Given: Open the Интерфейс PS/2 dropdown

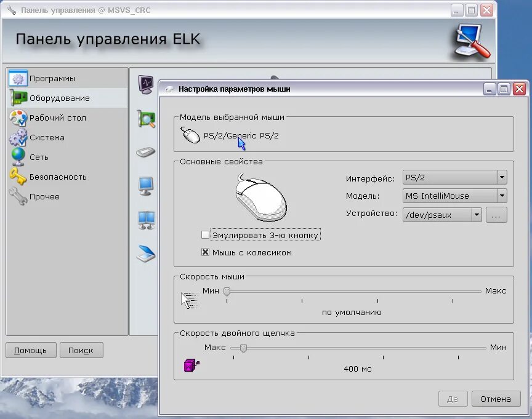Looking at the screenshot, I should [454, 177].
